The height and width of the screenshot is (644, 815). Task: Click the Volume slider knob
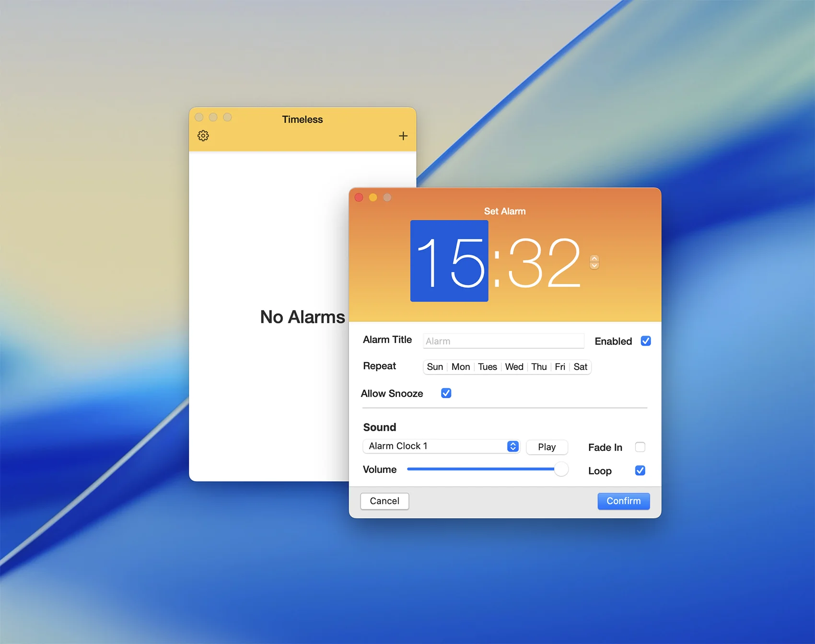click(561, 470)
